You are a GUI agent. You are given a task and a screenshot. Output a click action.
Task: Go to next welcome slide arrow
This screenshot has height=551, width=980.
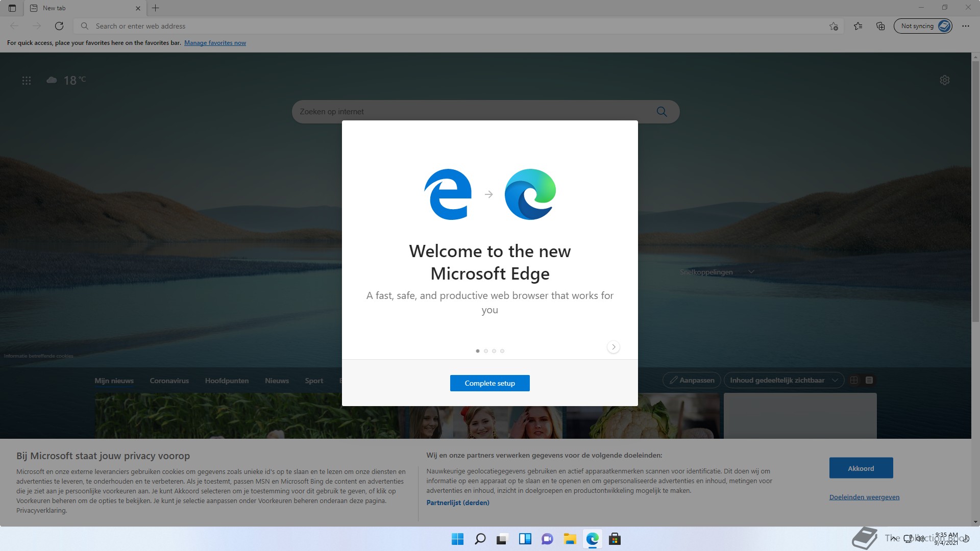[614, 347]
